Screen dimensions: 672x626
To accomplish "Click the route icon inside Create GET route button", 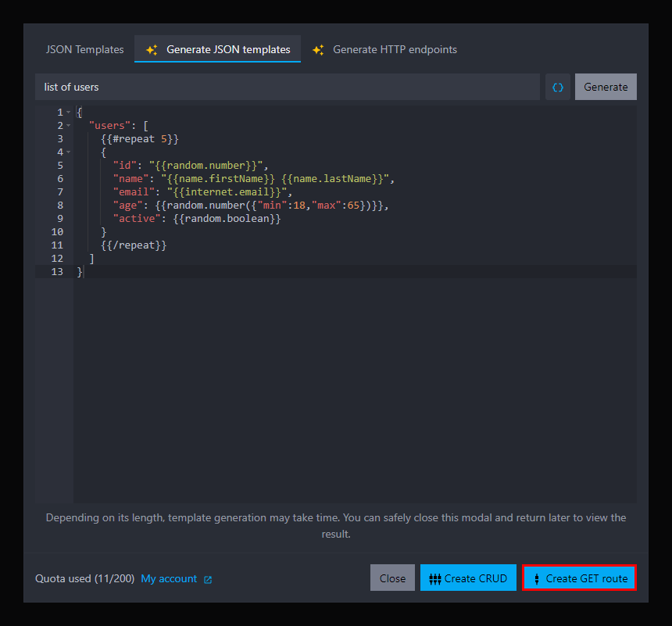I will 536,578.
